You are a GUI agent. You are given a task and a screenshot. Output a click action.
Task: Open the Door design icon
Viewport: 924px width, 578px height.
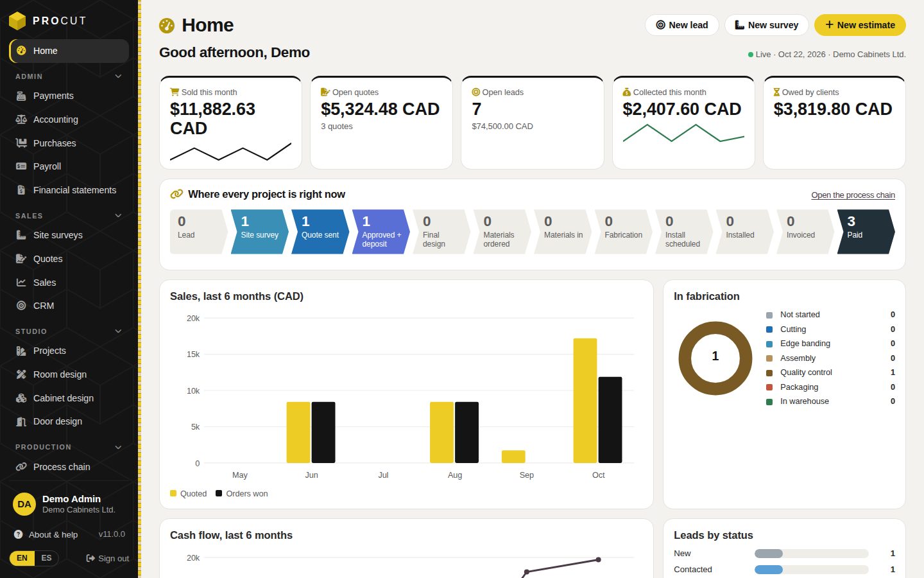pos(21,421)
